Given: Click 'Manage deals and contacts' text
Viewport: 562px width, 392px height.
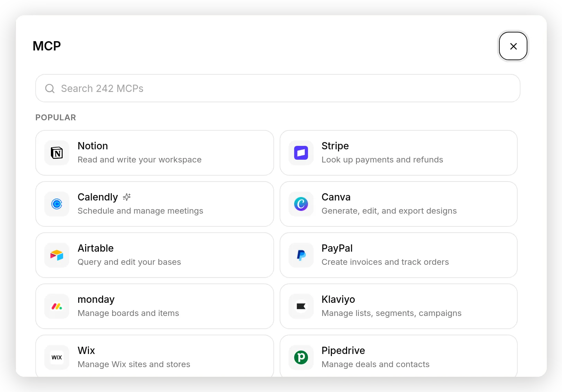Looking at the screenshot, I should (375, 364).
